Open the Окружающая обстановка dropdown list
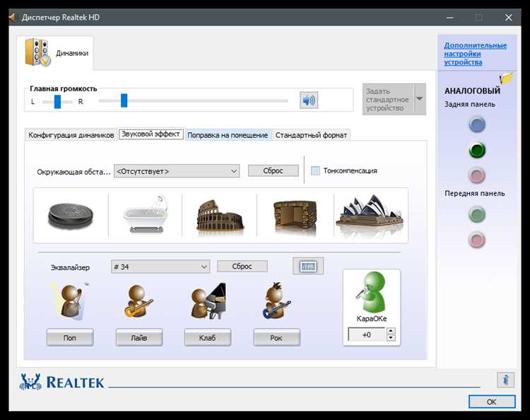The width and height of the screenshot is (530, 420). [177, 171]
